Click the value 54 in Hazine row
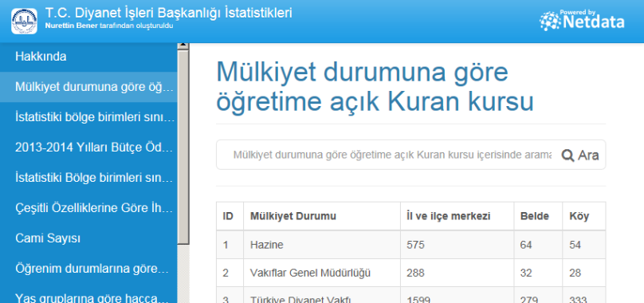Viewport: 644px width, 303px height. pyautogui.click(x=575, y=245)
